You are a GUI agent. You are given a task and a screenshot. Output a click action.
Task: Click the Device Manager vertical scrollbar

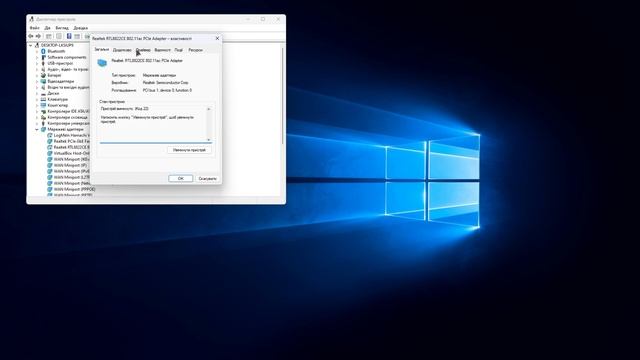tap(282, 96)
